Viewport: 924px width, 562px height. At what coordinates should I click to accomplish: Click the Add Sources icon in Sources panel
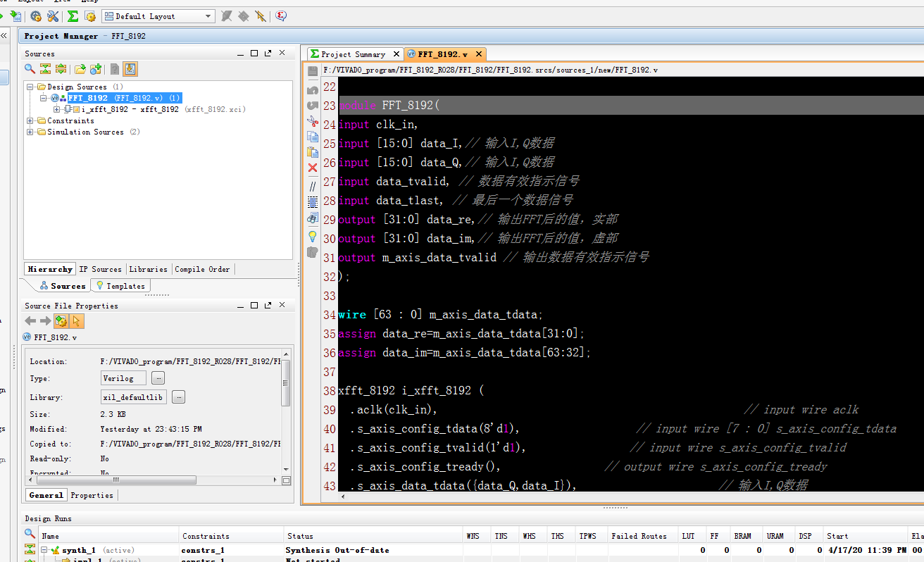pyautogui.click(x=96, y=68)
